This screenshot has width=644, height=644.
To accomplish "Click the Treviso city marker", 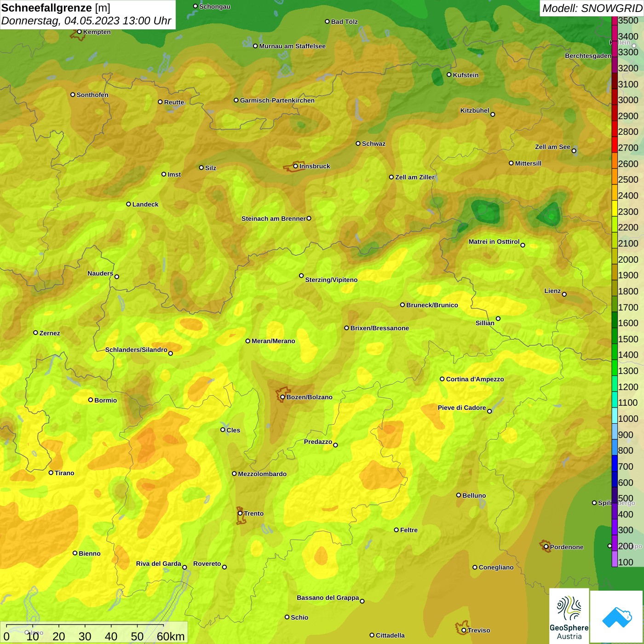I will coord(464,630).
